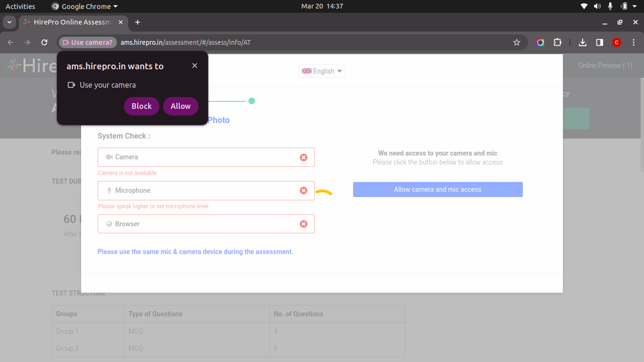Go forward in browser history
The height and width of the screenshot is (362, 644).
[27, 42]
